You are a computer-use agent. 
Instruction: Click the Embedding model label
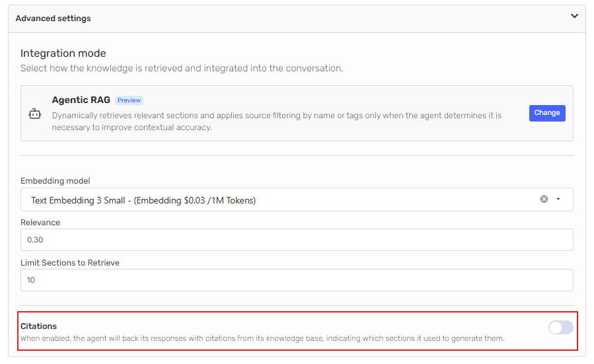point(56,181)
